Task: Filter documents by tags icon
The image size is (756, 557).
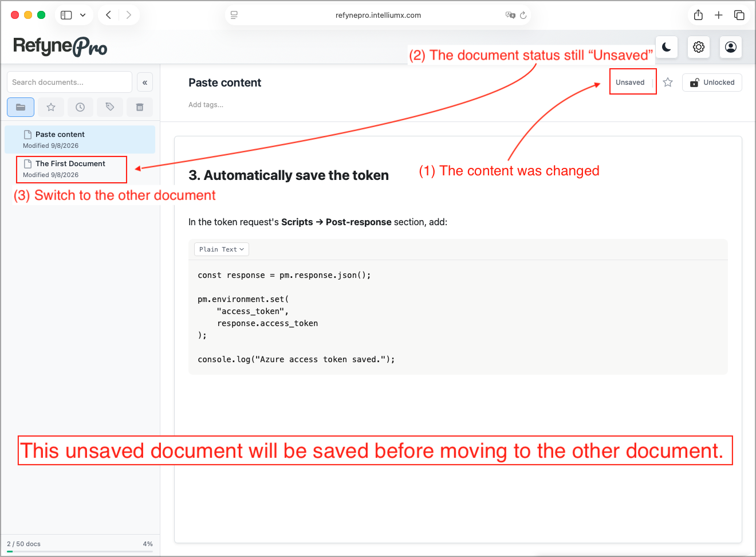Action: coord(110,107)
